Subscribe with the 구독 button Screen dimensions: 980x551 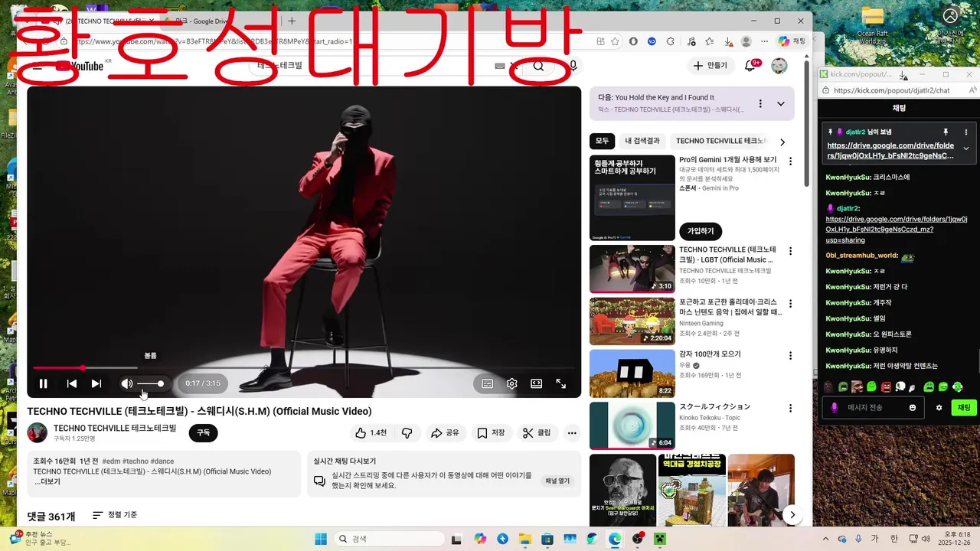tap(203, 432)
